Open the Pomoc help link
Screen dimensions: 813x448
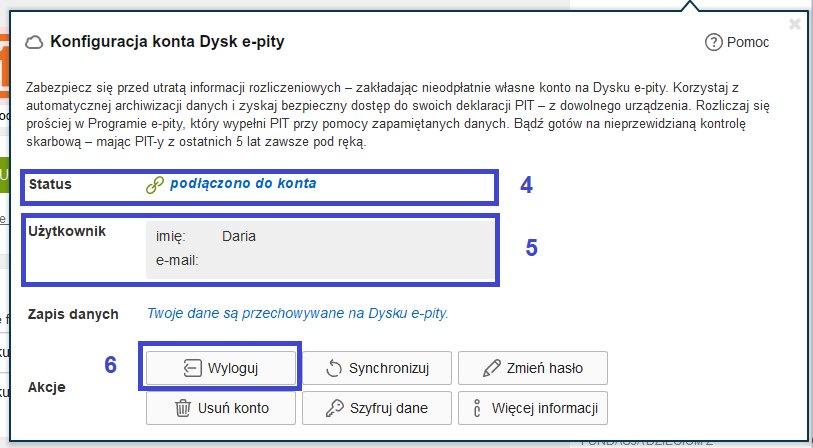[x=748, y=42]
